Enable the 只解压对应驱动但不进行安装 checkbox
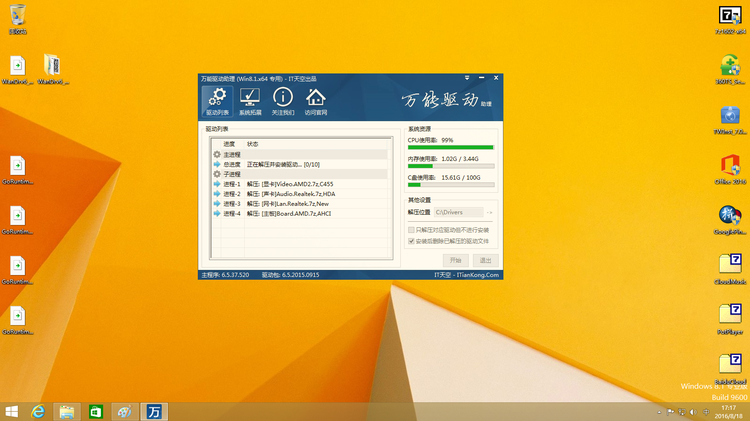Image resolution: width=750 pixels, height=421 pixels. [x=411, y=230]
